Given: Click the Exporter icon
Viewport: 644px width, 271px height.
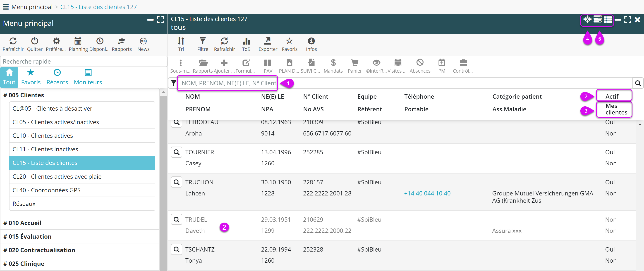Looking at the screenshot, I should point(268,41).
